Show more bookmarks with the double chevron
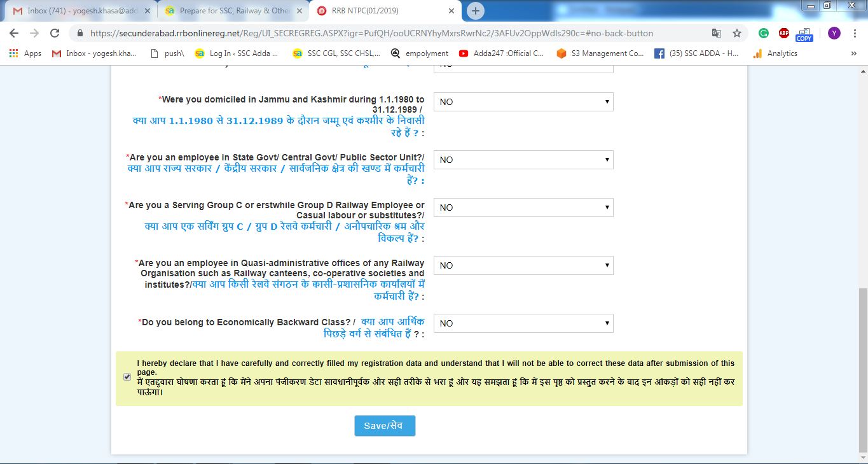The width and height of the screenshot is (868, 464). (x=853, y=53)
